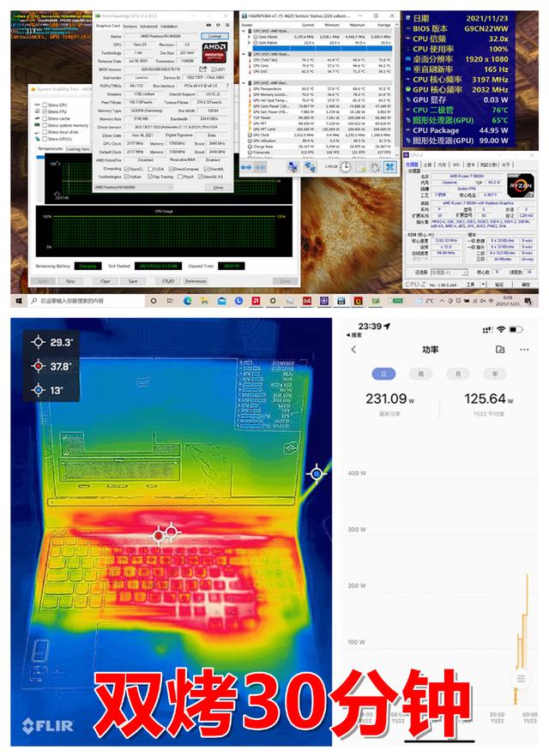Collapse the GPU sensor group in HWiNFO
The height and width of the screenshot is (756, 549).
coord(244,83)
